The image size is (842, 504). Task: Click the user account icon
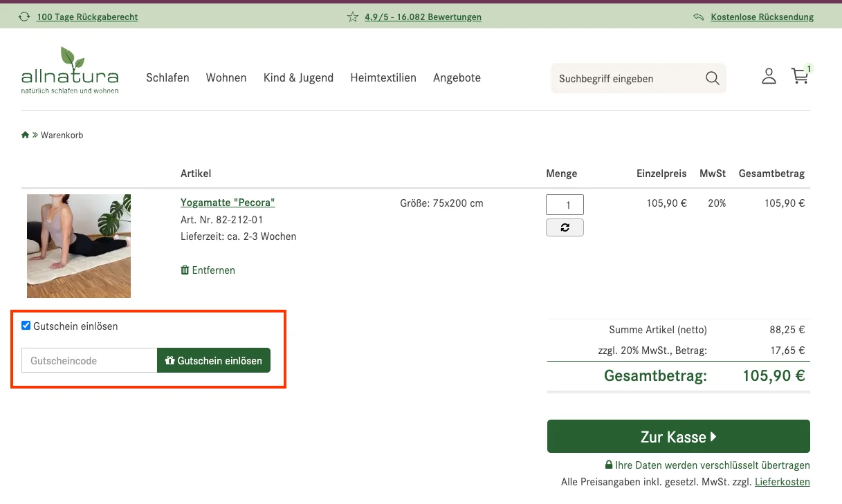coord(769,77)
